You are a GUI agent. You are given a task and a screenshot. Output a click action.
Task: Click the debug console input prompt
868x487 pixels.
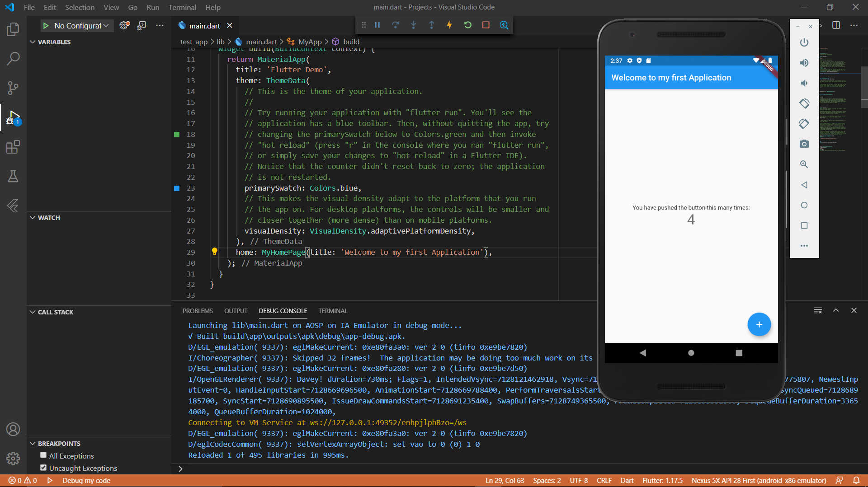(x=520, y=468)
